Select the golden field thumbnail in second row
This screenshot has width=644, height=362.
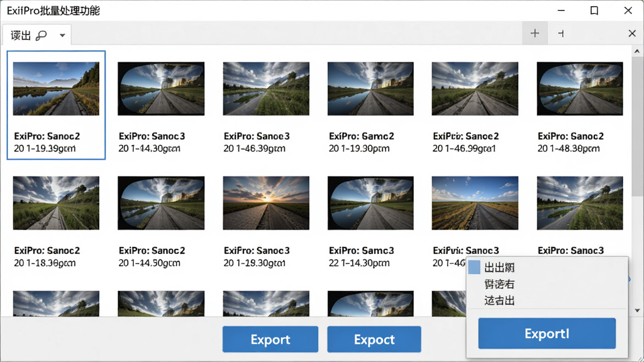pyautogui.click(x=475, y=203)
